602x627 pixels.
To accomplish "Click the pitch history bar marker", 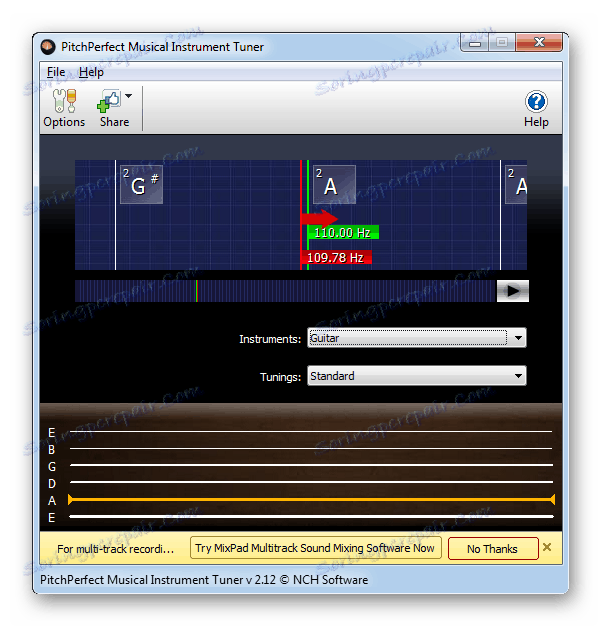I will [x=196, y=291].
